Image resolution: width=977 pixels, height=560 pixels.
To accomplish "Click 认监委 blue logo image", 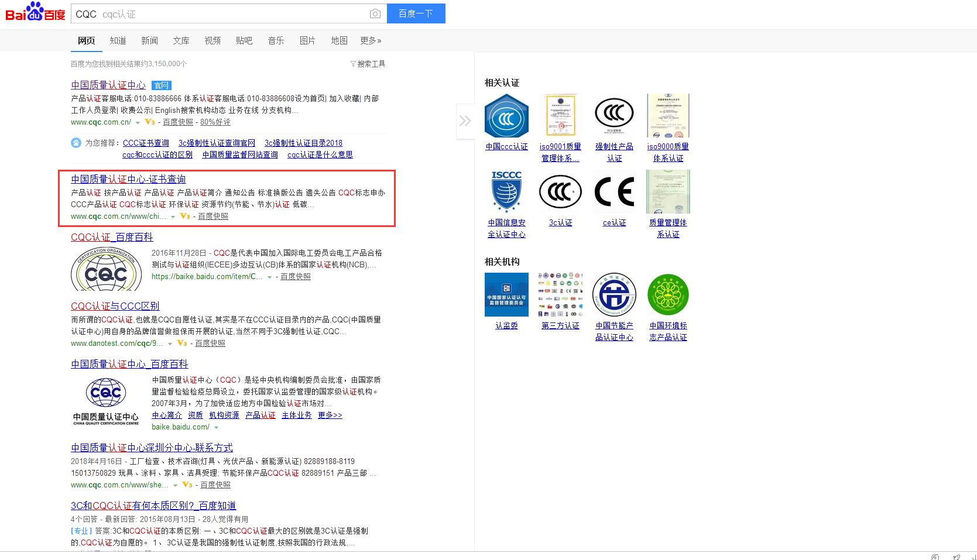I will click(x=507, y=295).
